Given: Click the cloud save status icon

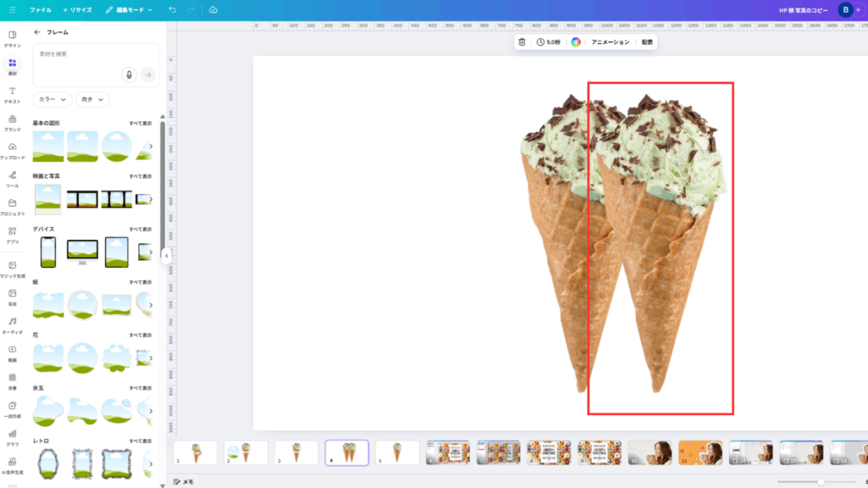Looking at the screenshot, I should point(213,9).
